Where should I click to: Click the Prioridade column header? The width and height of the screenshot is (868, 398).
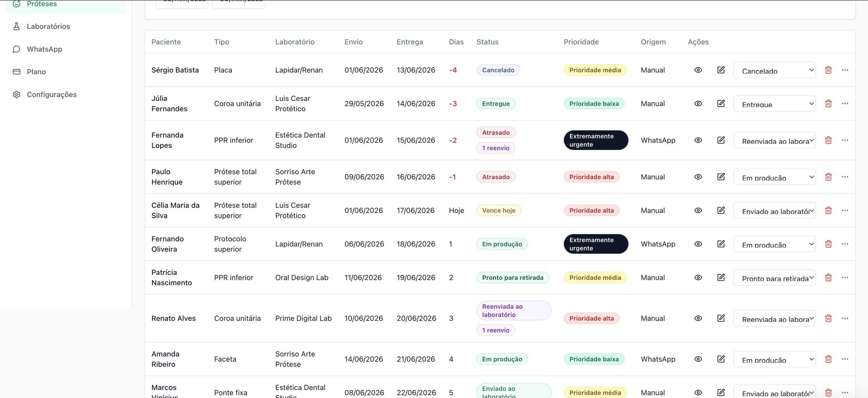[581, 42]
